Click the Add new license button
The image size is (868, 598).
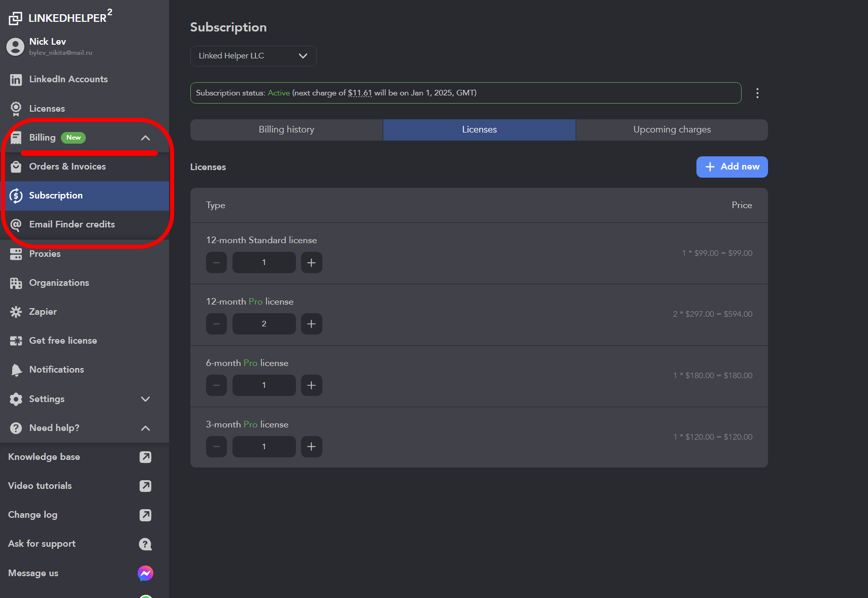click(x=732, y=167)
